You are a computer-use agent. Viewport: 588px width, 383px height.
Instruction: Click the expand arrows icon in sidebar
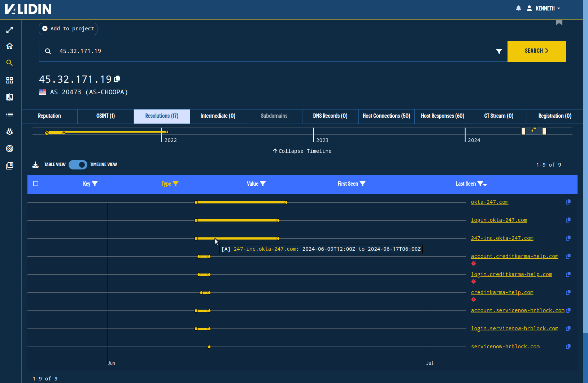click(x=10, y=30)
